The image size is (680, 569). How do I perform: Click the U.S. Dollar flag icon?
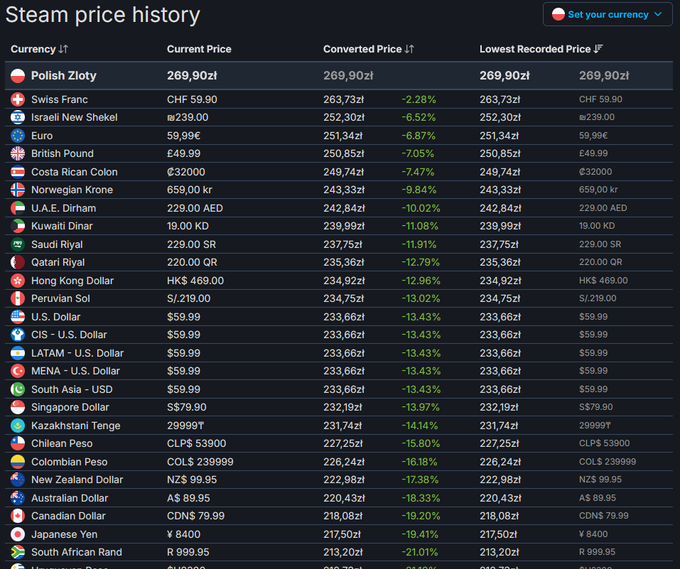(x=18, y=317)
